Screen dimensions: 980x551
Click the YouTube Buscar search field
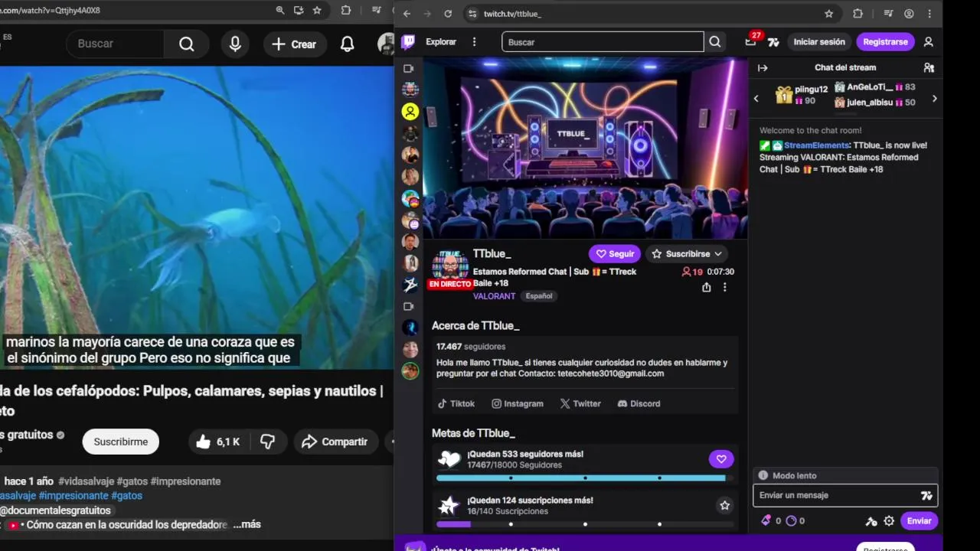(115, 44)
